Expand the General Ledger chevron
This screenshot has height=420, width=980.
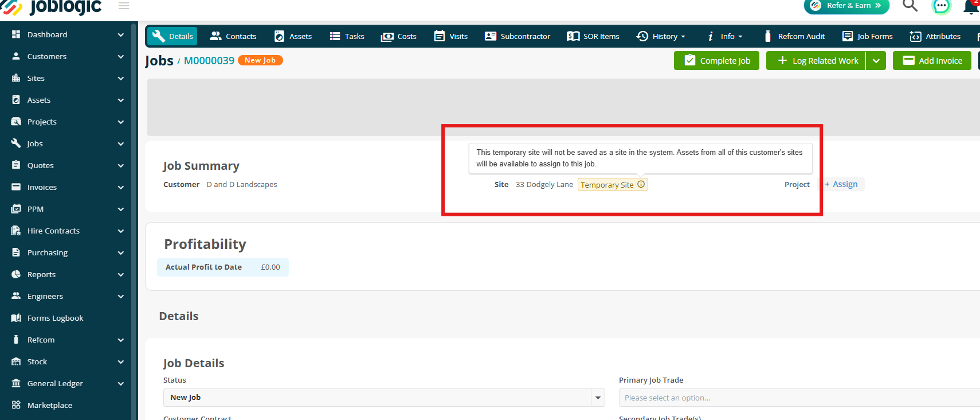[121, 384]
